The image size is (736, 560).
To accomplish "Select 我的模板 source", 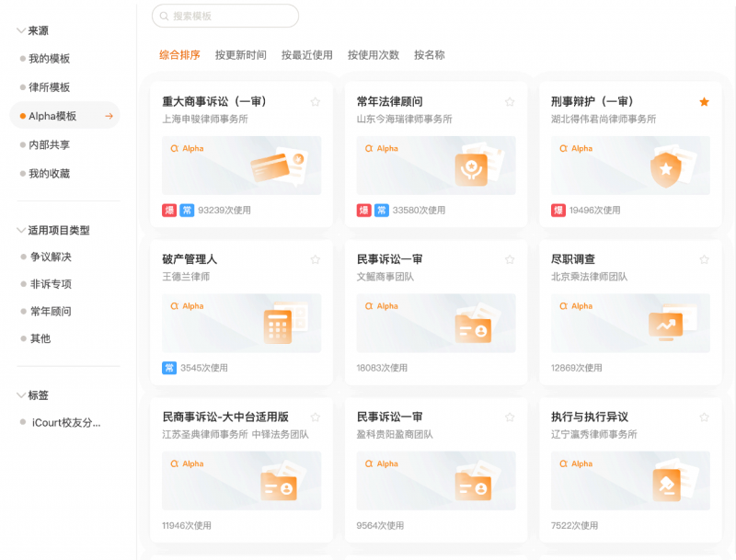I will coord(50,59).
